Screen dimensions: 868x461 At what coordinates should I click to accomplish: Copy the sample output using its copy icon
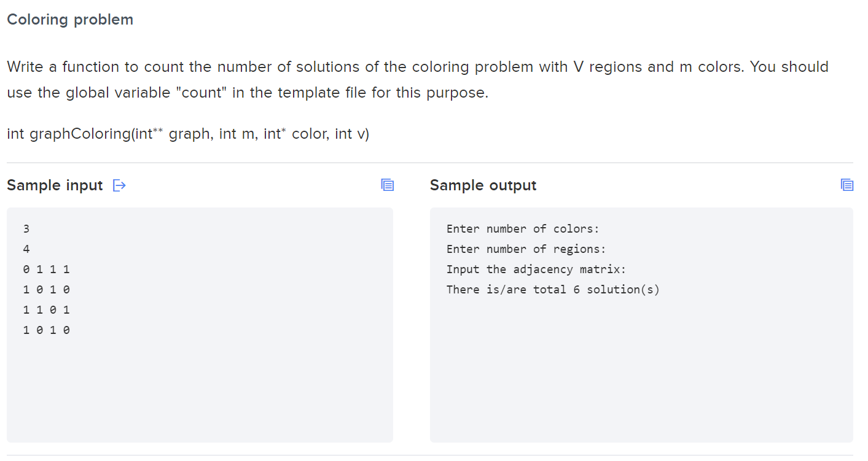(x=847, y=185)
